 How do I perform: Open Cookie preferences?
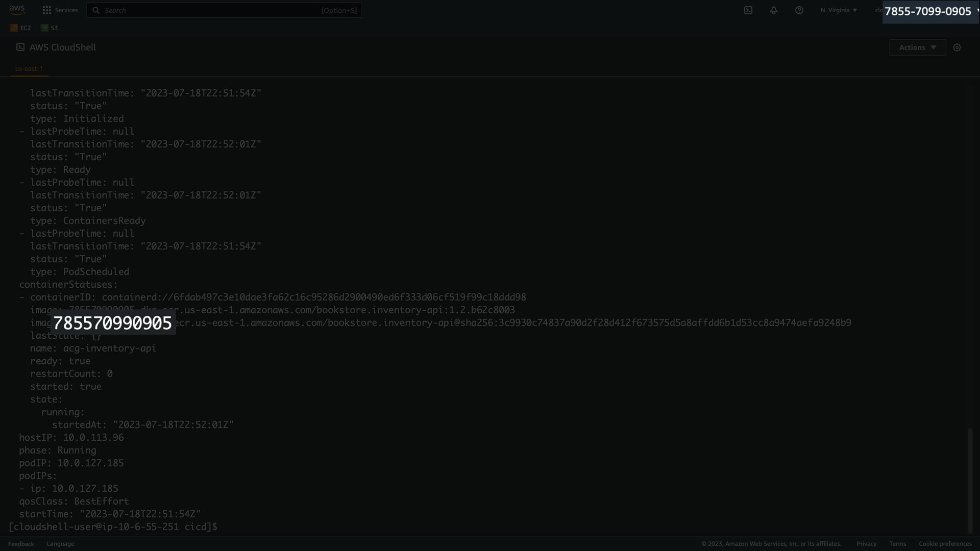click(x=945, y=544)
